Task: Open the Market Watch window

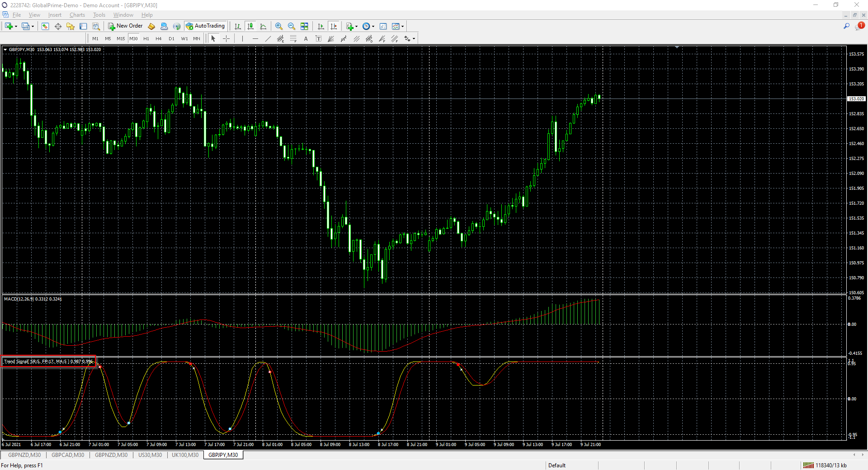Action: 45,26
